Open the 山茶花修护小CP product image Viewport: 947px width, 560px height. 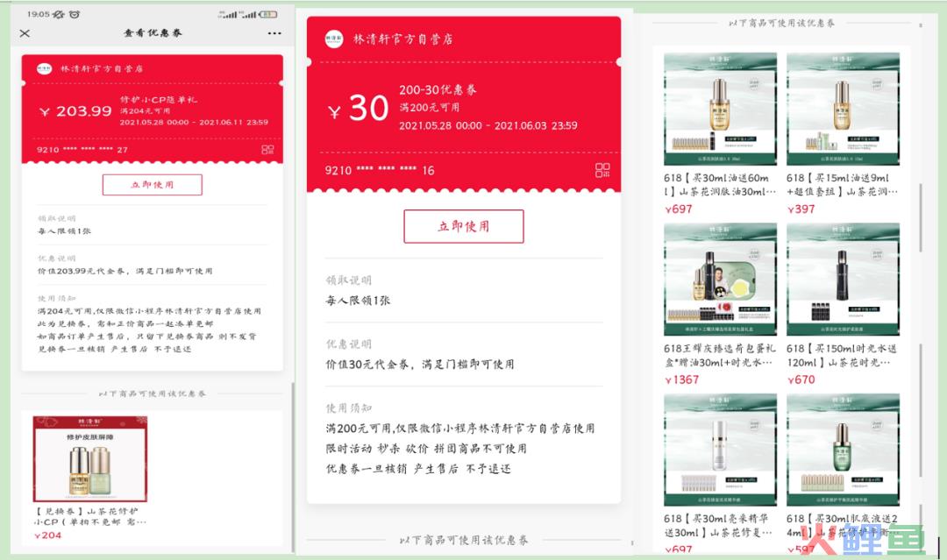(x=90, y=458)
